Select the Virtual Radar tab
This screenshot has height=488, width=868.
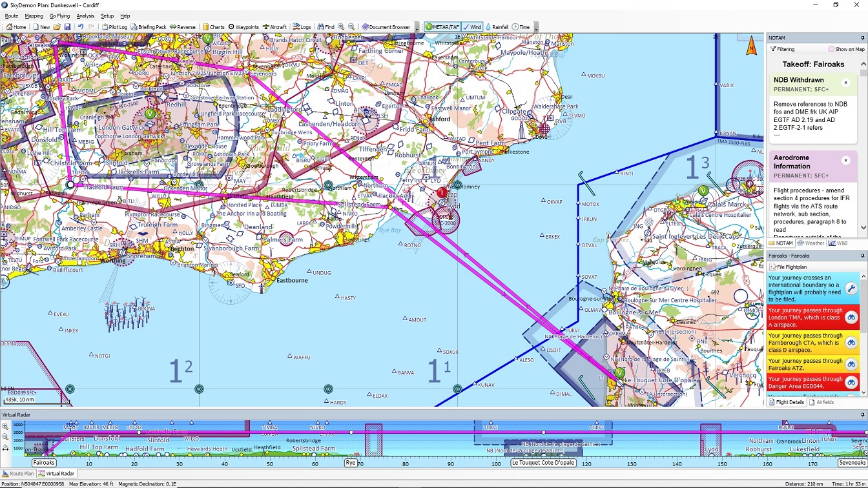click(56, 474)
